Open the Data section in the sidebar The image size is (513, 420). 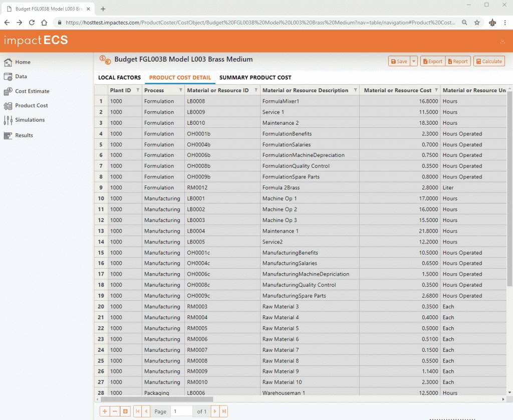pyautogui.click(x=16, y=76)
